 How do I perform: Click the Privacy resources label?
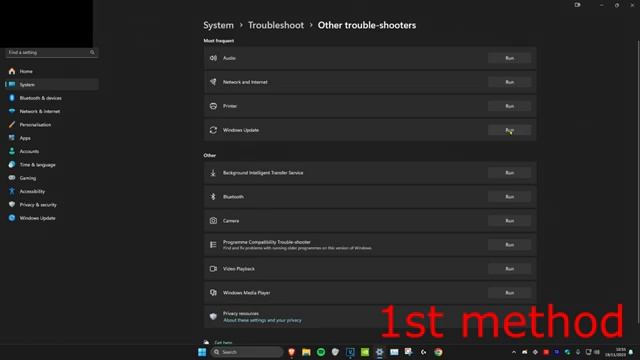point(241,314)
